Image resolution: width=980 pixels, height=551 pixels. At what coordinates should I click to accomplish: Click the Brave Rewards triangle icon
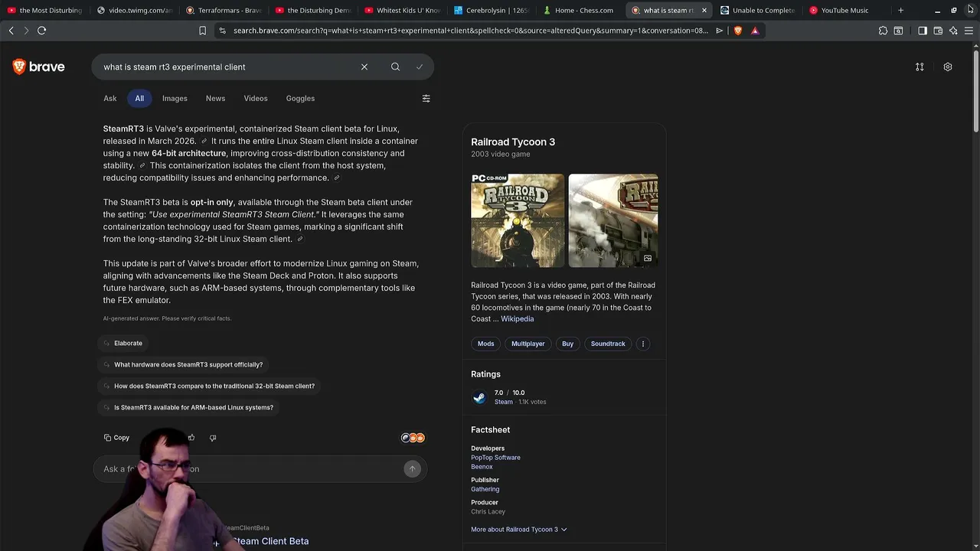click(x=755, y=31)
